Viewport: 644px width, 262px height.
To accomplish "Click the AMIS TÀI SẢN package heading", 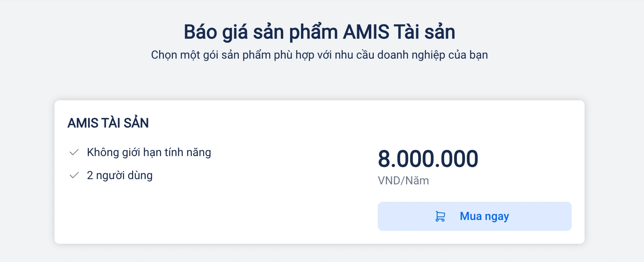I will (108, 123).
